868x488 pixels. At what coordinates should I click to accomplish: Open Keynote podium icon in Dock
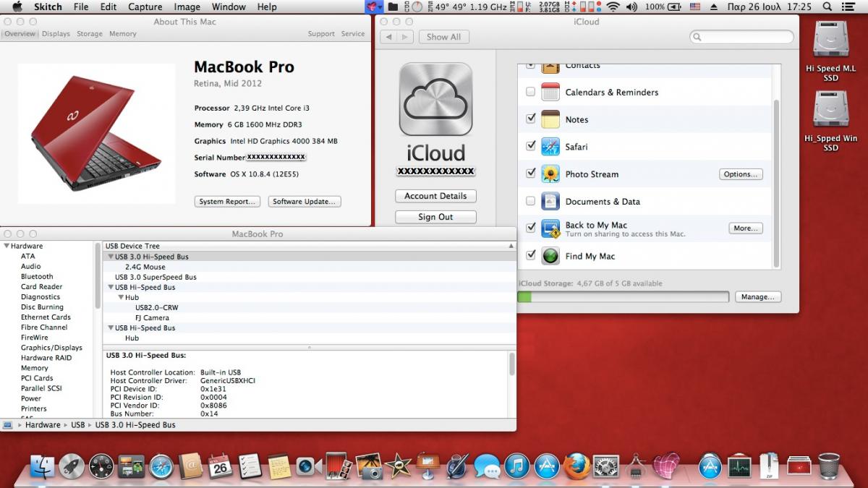(x=427, y=466)
